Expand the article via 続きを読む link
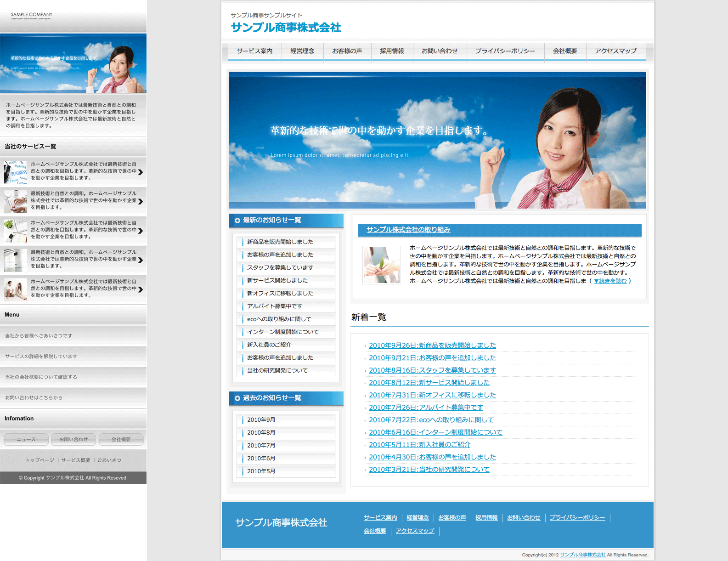This screenshot has height=561, width=728. pos(610,281)
